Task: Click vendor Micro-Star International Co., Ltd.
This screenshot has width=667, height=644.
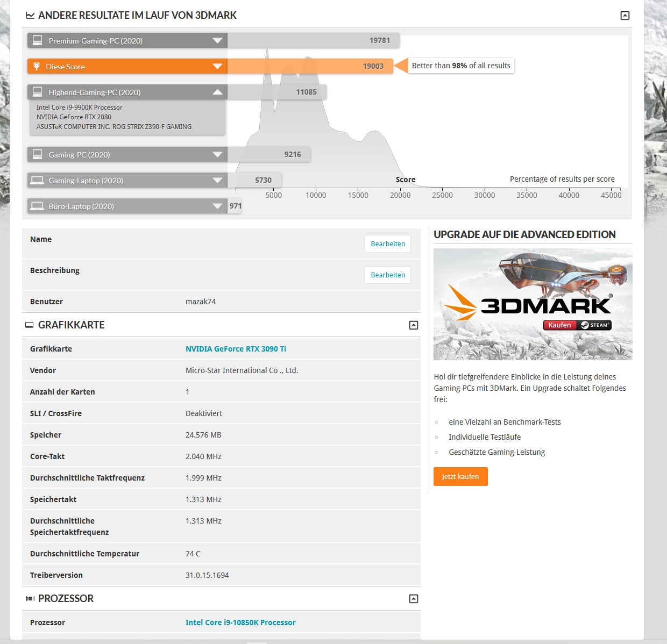Action: [242, 370]
